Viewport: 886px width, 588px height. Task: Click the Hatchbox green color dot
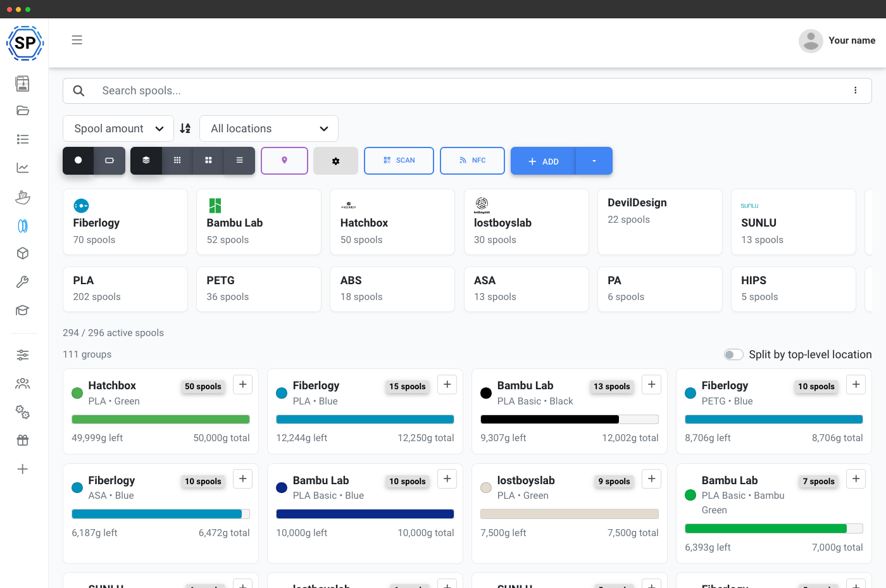pos(77,393)
